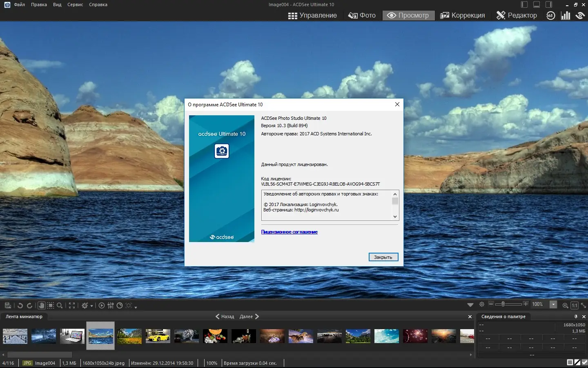588x368 pixels.
Task: Fit image to window with arrows icon
Action: tap(584, 305)
